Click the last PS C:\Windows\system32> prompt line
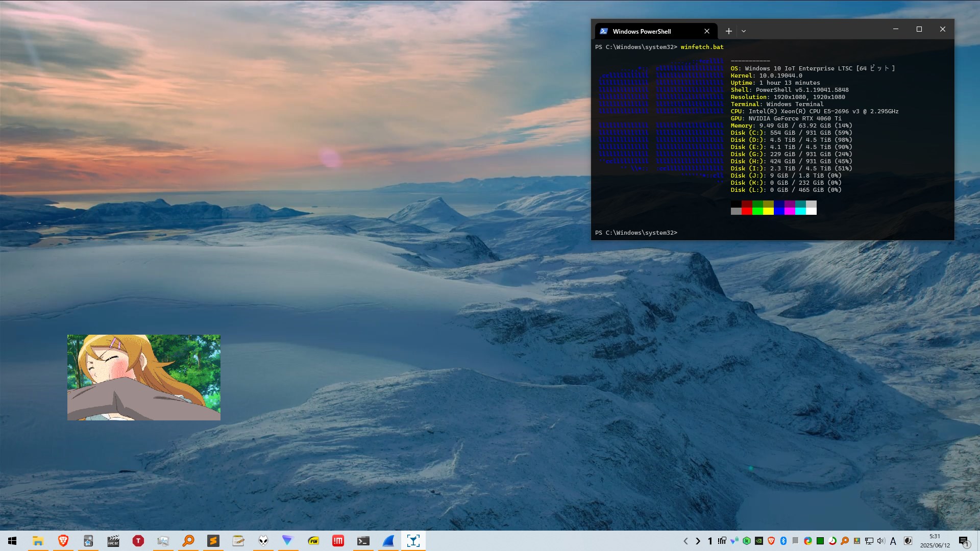Viewport: 980px width, 551px height. click(x=636, y=233)
